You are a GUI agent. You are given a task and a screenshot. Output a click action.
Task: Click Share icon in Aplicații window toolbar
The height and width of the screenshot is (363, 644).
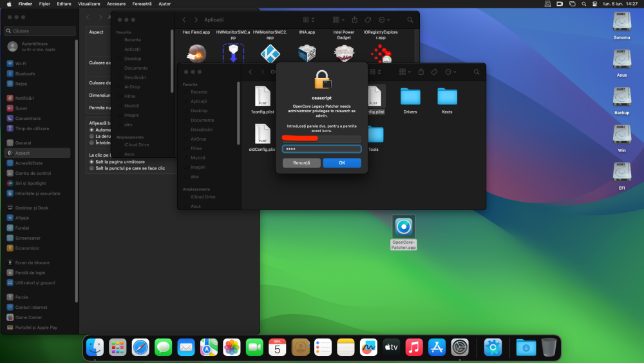pyautogui.click(x=354, y=20)
